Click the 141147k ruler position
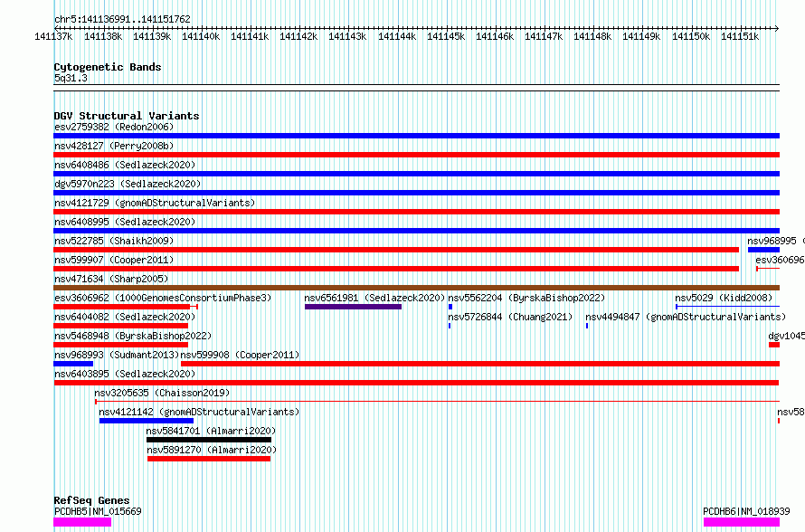Image resolution: width=805 pixels, height=532 pixels. pos(544,36)
